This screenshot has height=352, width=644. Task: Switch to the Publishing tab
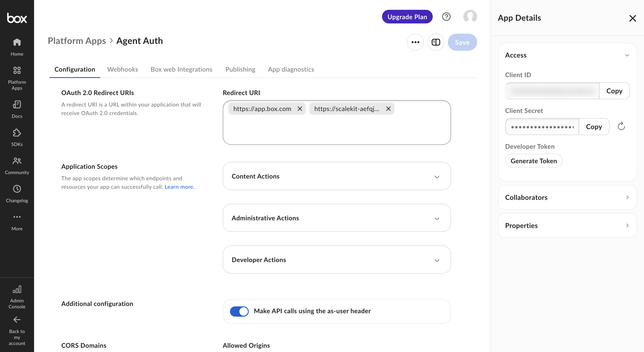(x=240, y=69)
